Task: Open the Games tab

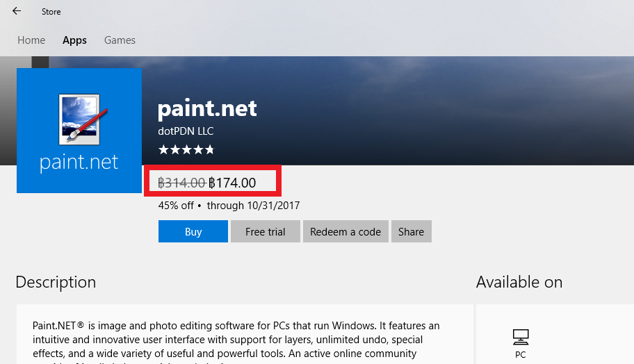Action: [x=120, y=40]
